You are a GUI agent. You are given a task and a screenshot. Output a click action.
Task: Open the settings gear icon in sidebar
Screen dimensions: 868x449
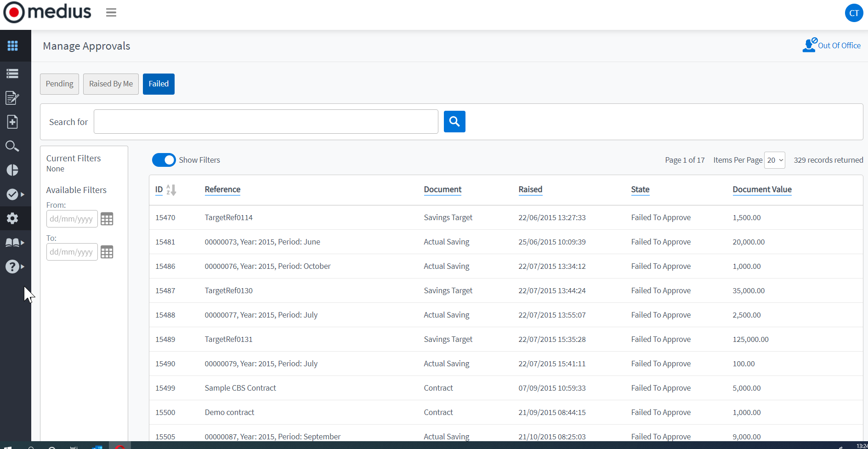pos(12,218)
